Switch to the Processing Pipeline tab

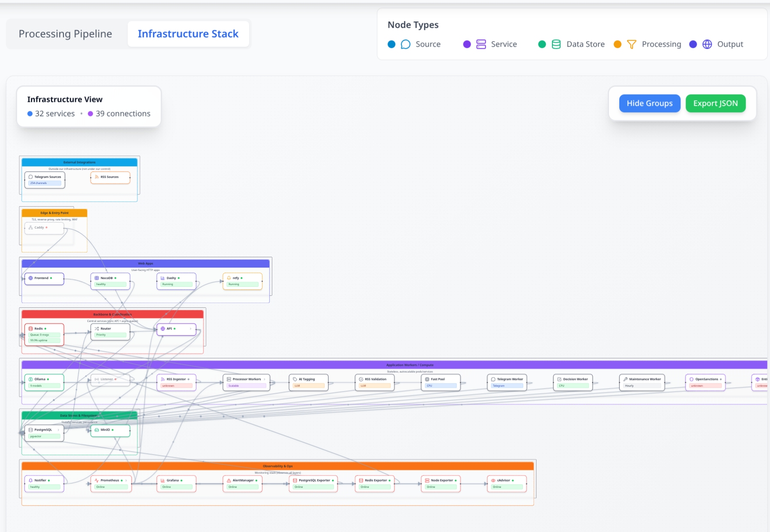coord(65,34)
